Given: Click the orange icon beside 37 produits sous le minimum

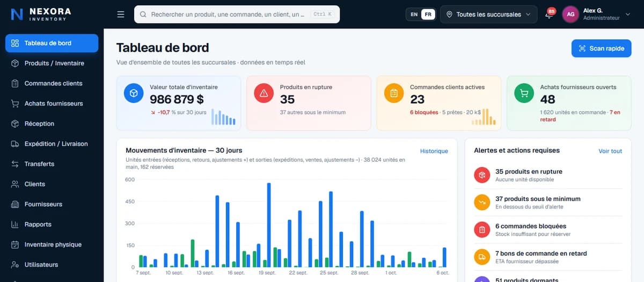Looking at the screenshot, I should tap(482, 203).
